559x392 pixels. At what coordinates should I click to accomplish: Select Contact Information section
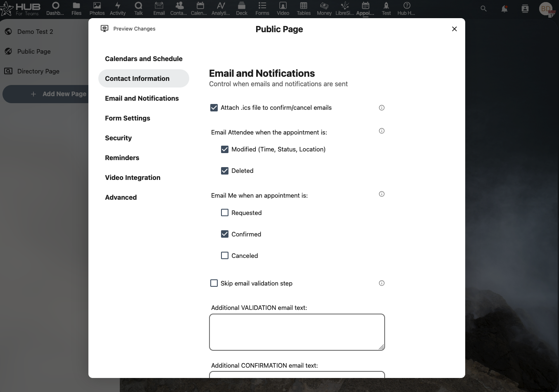coord(144,78)
